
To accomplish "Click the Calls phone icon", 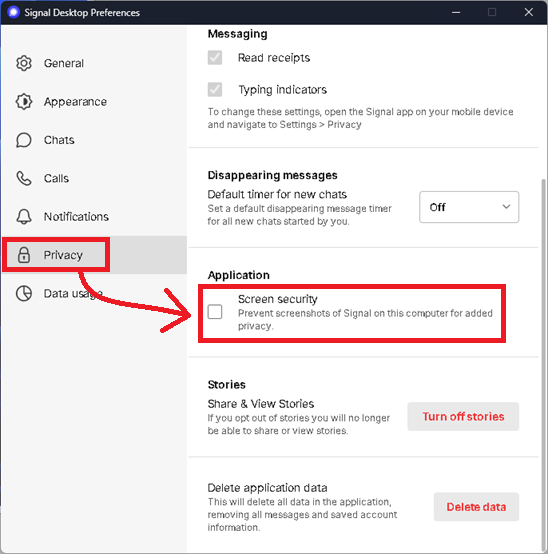I will pos(24,178).
